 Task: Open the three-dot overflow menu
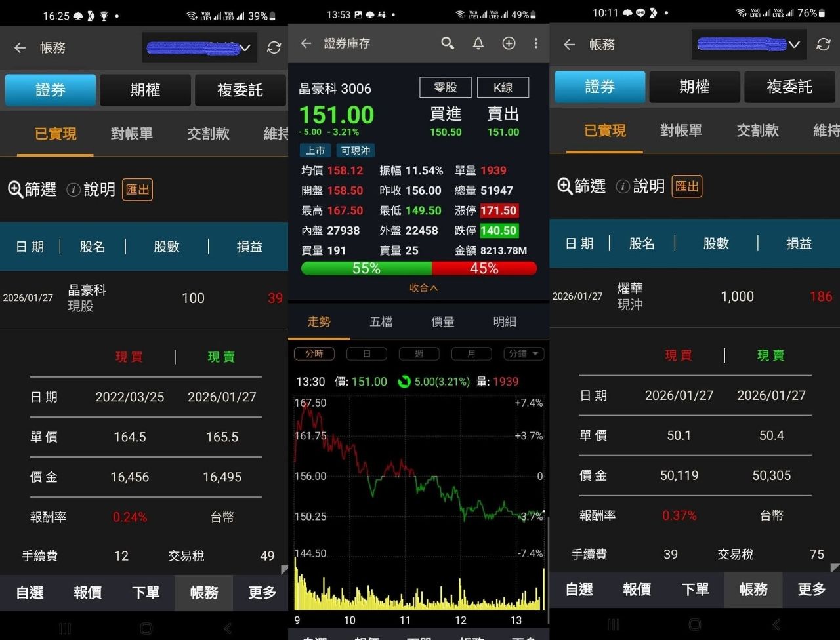click(535, 43)
